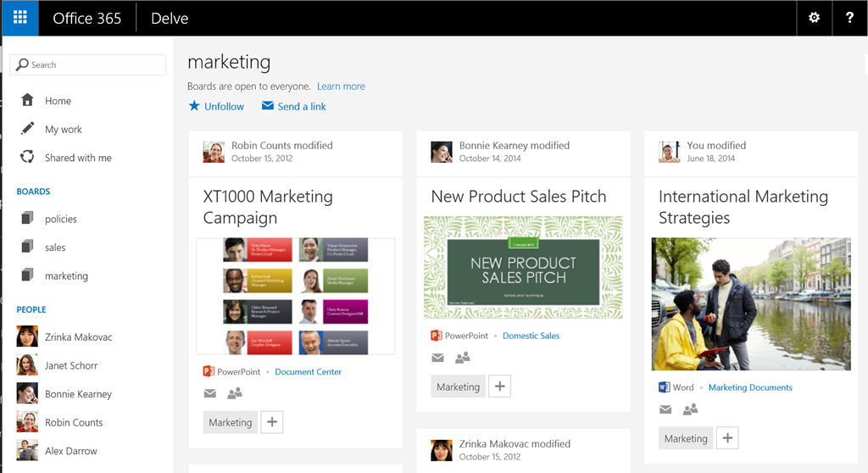Open the Document Center link
This screenshot has height=473, width=868.
(309, 371)
